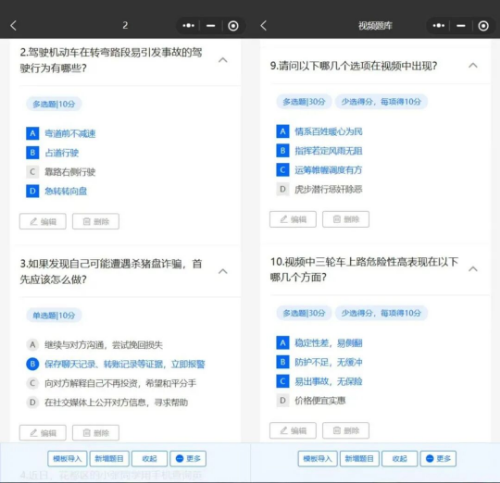Select radio D 在社交媒体上公开 in question 3
The height and width of the screenshot is (483, 500).
point(33,402)
